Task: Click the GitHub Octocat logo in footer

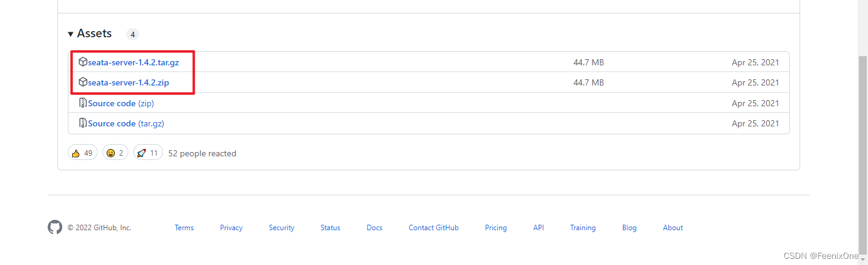Action: click(x=55, y=228)
